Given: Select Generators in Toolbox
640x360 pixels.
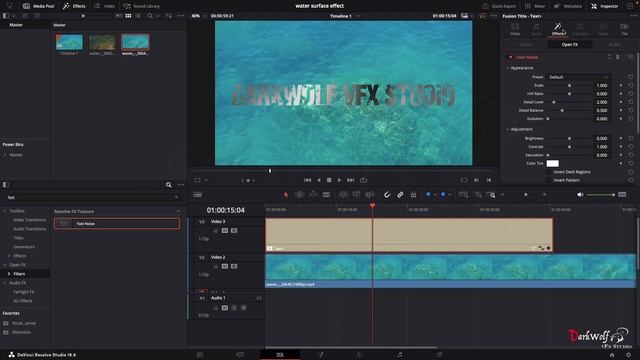Looking at the screenshot, I should [24, 247].
